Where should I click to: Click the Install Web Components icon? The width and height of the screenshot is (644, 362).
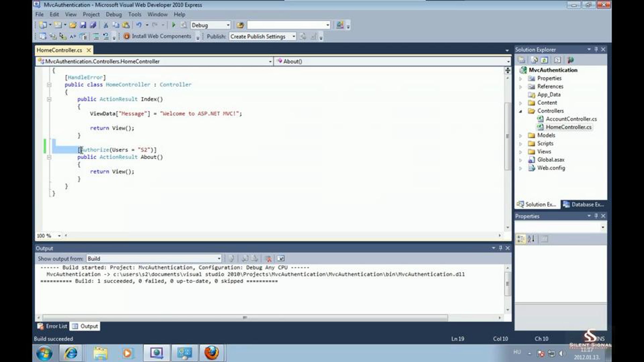127,36
